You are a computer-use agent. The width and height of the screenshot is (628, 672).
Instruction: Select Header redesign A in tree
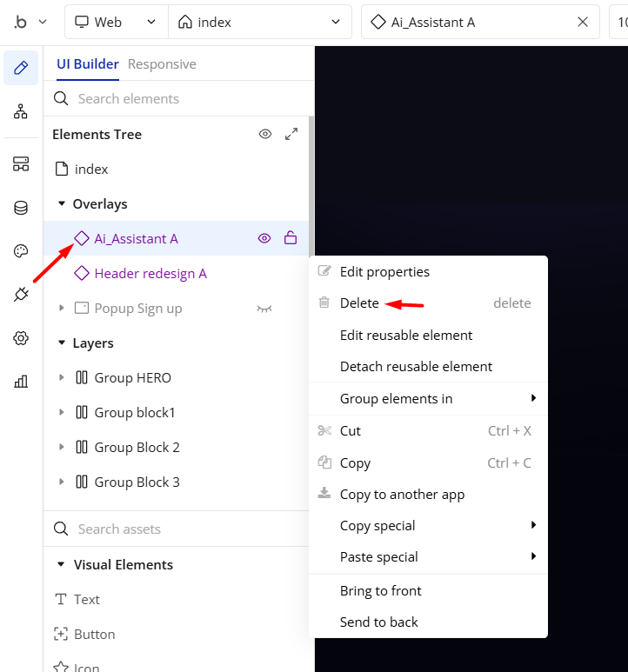150,273
